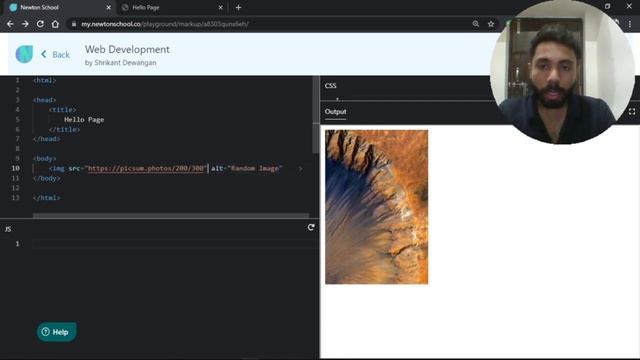
Task: Open the browser three-dot menu
Action: click(630, 24)
